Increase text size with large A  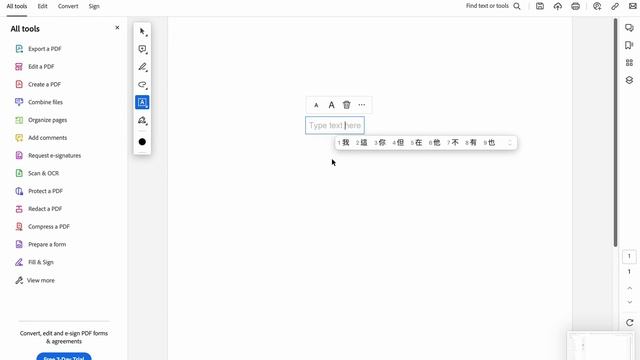[331, 105]
